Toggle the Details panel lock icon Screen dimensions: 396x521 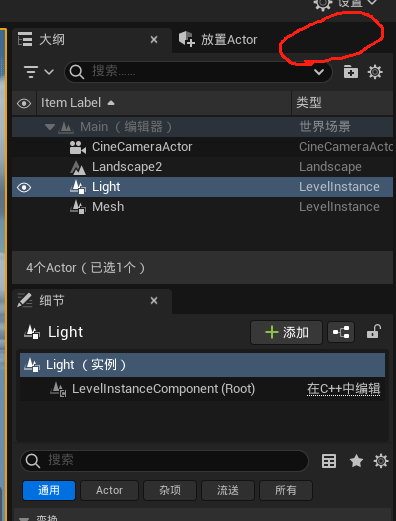[374, 332]
